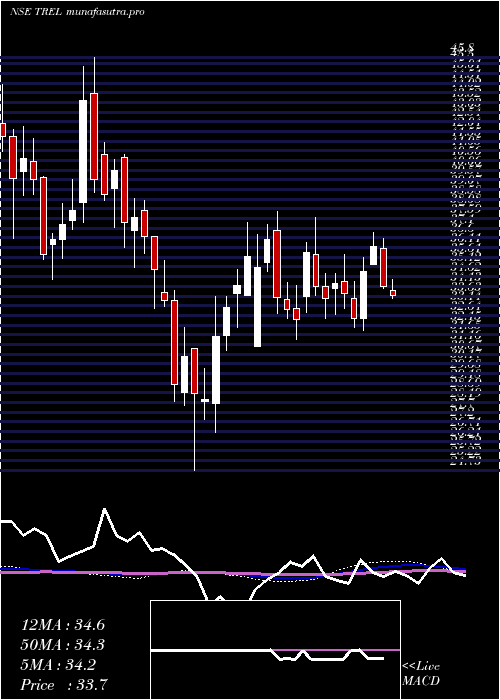Click the Price : 33.7 value
This screenshot has width=500, height=700.
click(x=63, y=685)
